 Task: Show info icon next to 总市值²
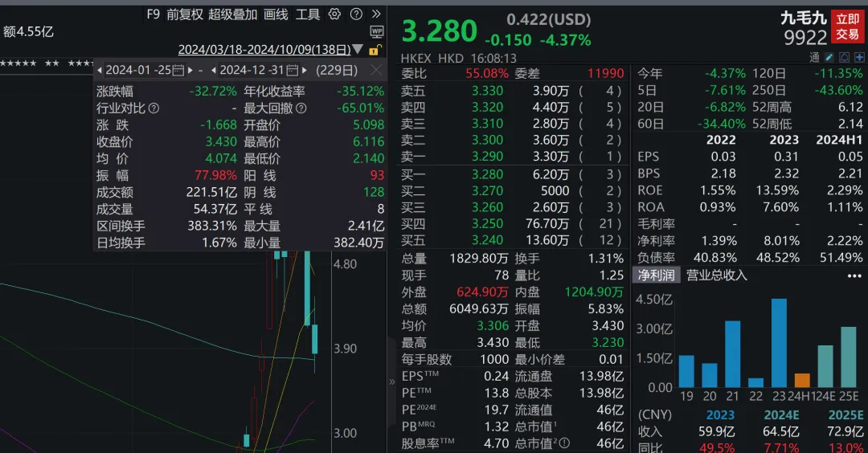tap(564, 443)
